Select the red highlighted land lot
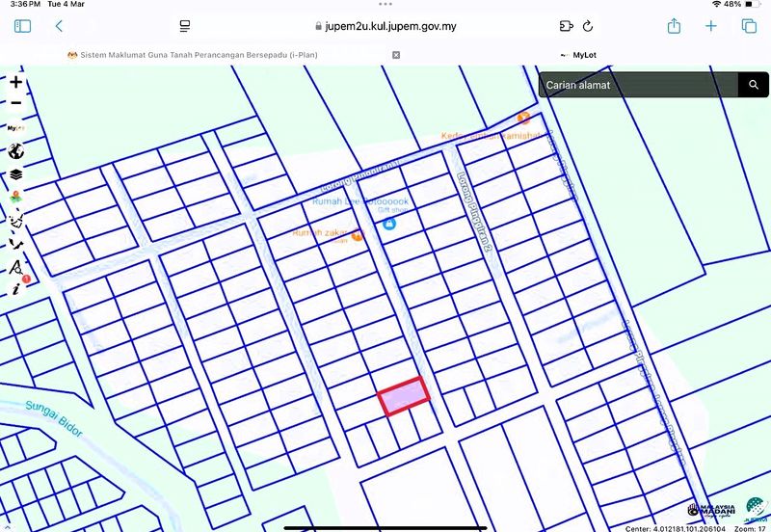Image resolution: width=771 pixels, height=532 pixels. tap(404, 396)
